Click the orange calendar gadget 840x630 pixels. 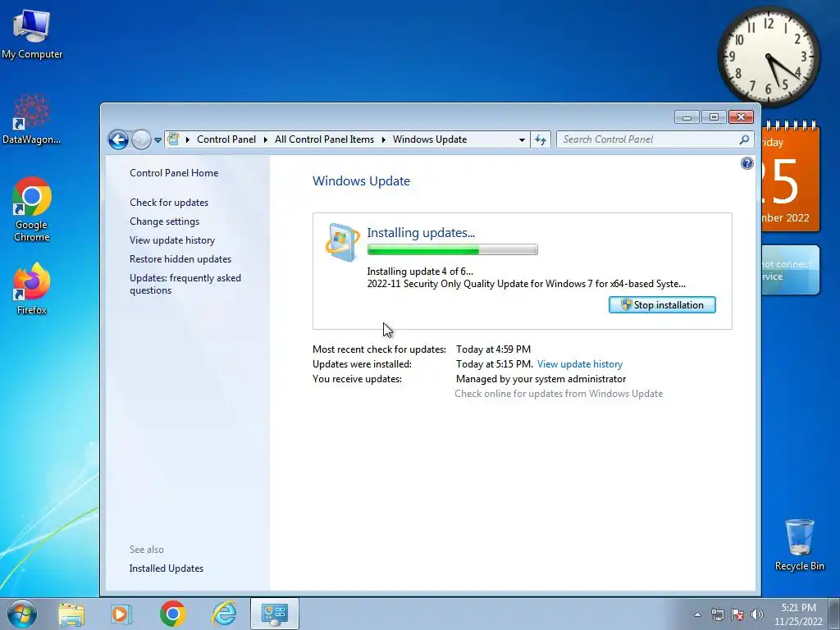click(x=791, y=177)
